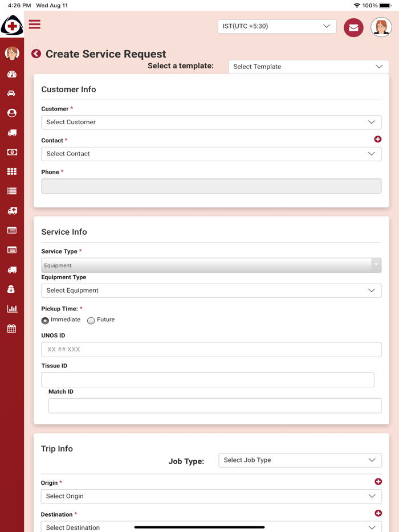
Task: Click the sidebar profile avatar
Action: click(x=12, y=54)
